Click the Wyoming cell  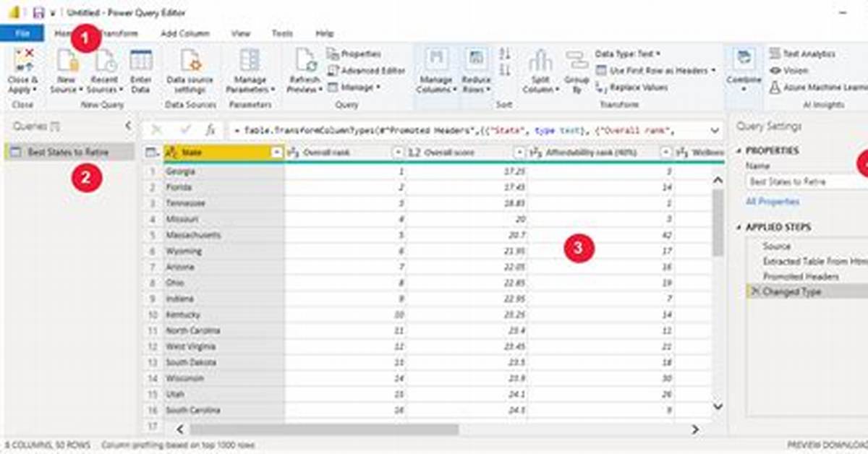click(224, 252)
